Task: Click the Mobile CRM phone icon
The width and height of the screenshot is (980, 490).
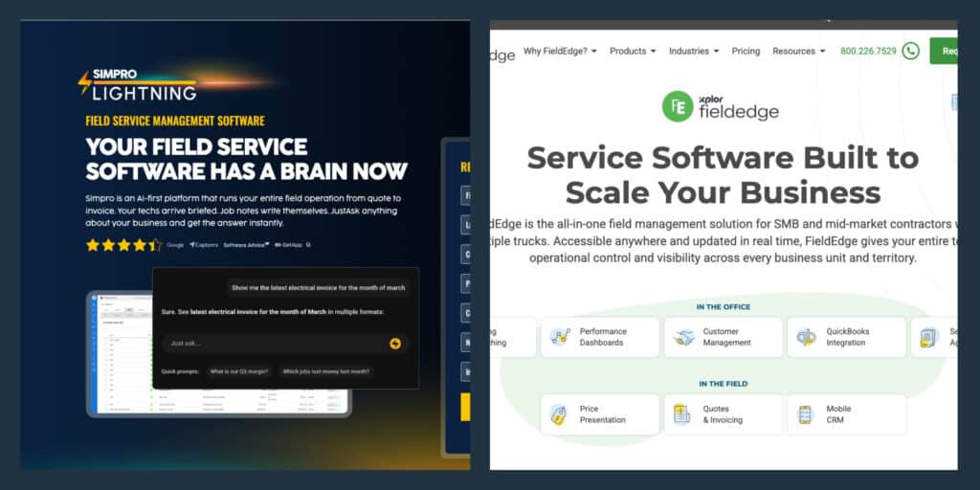Action: (805, 414)
